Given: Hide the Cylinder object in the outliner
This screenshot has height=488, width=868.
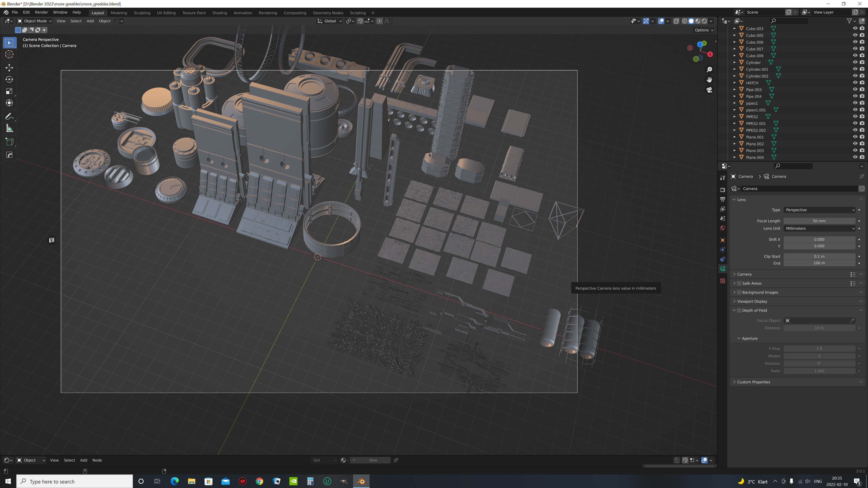Looking at the screenshot, I should pyautogui.click(x=855, y=62).
